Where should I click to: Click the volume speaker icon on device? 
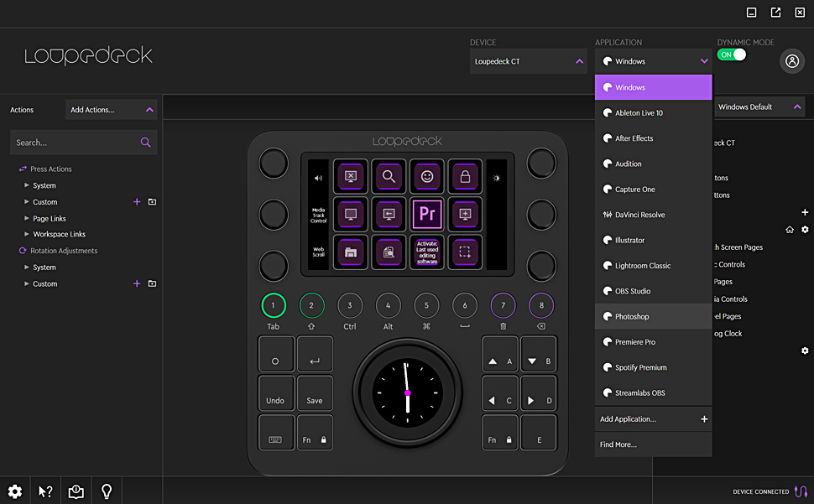pyautogui.click(x=318, y=178)
